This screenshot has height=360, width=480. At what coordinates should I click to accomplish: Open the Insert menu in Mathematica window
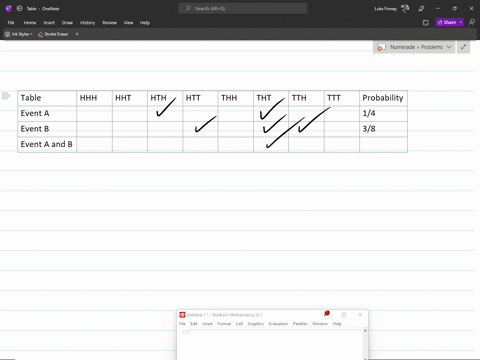click(207, 324)
